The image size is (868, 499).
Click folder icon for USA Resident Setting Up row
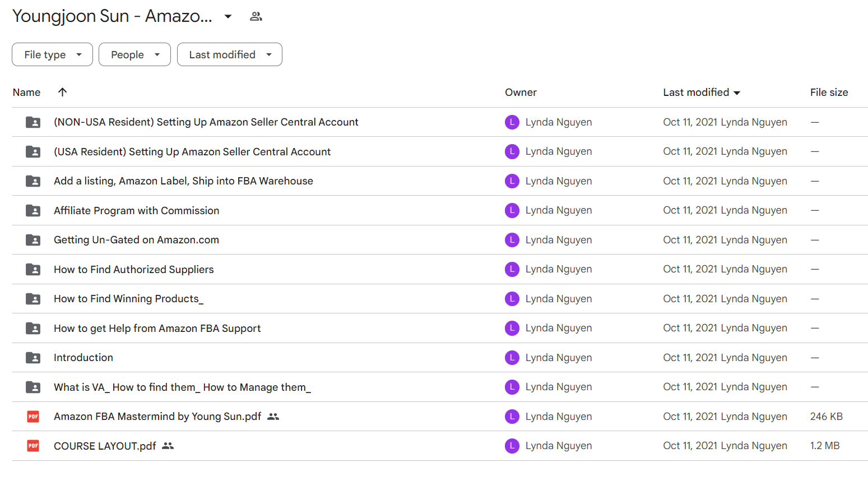click(x=33, y=151)
